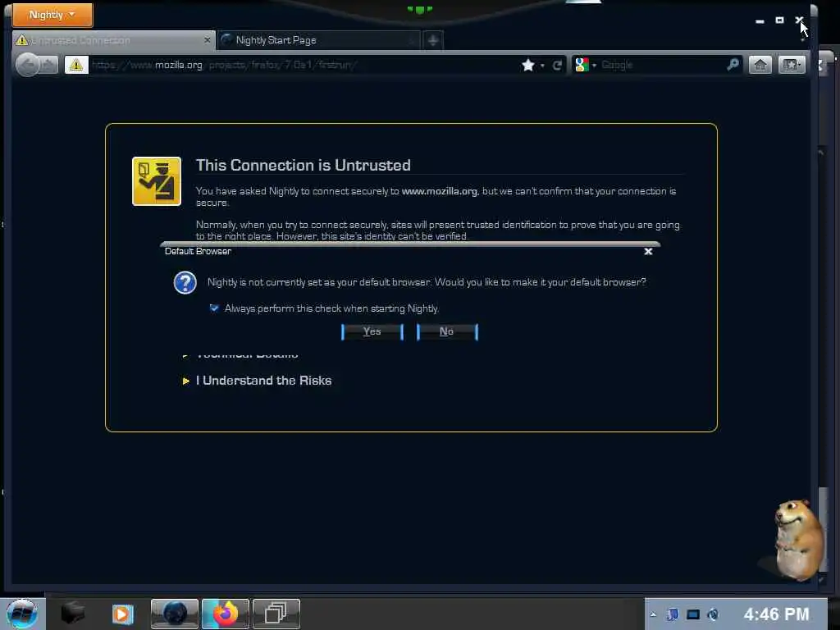This screenshot has height=630, width=840.
Task: Uncheck Always perform this check when starting
Action: (x=214, y=308)
